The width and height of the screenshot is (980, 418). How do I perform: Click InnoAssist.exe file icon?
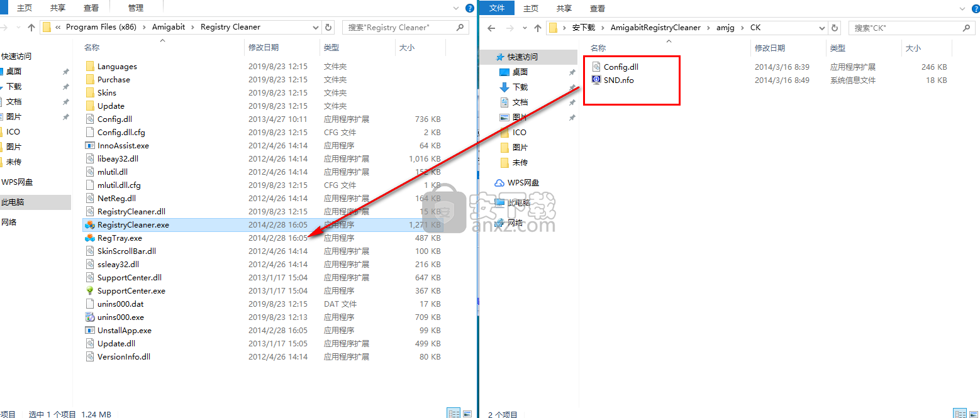[89, 145]
